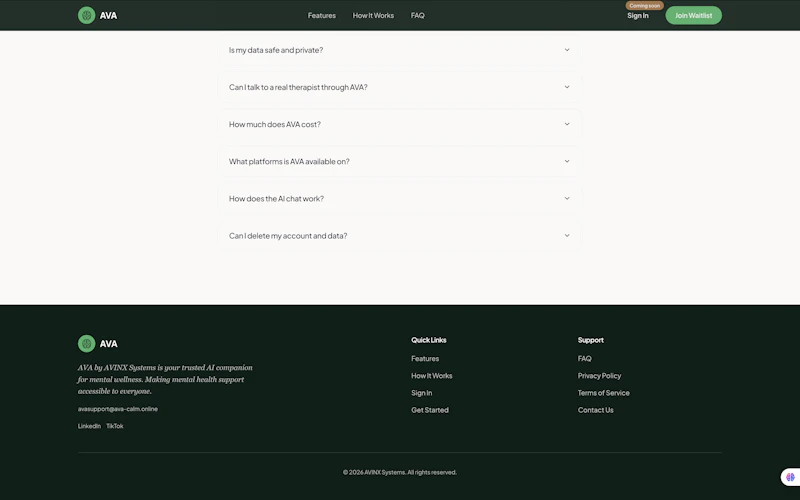
Task: Click the 'How does the AI chat work?' question text
Action: [276, 198]
